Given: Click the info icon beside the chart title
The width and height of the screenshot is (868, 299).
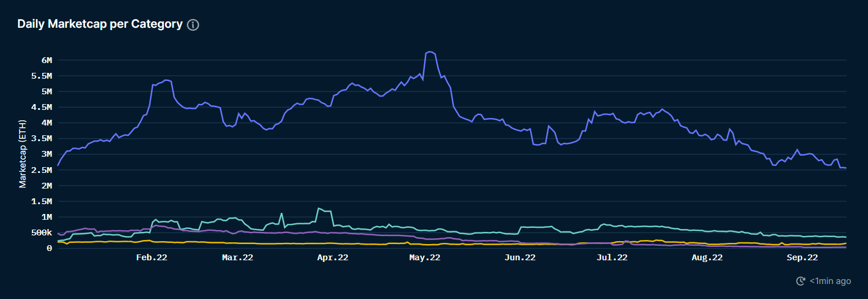Looking at the screenshot, I should pyautogui.click(x=193, y=25).
